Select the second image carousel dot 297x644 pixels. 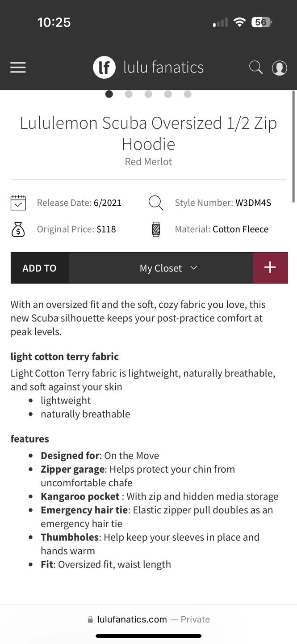pos(129,94)
